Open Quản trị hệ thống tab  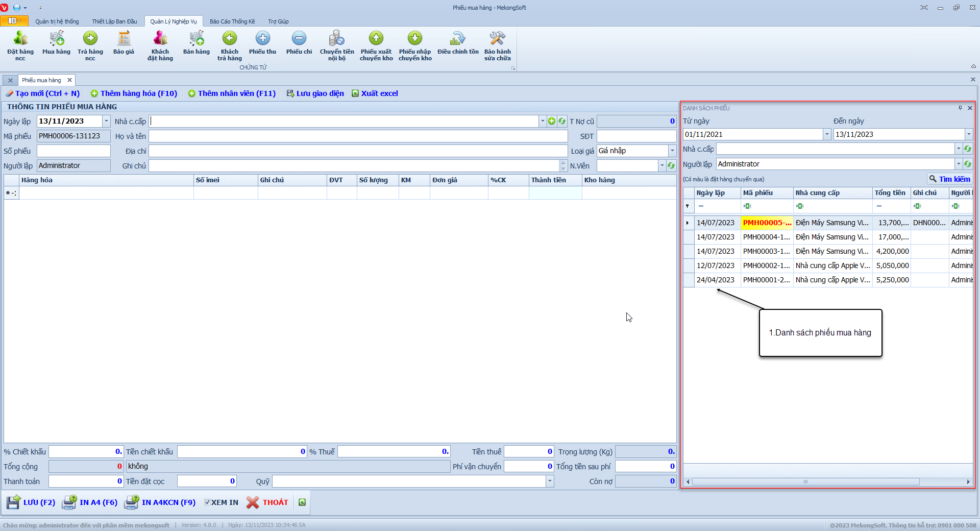[x=57, y=21]
